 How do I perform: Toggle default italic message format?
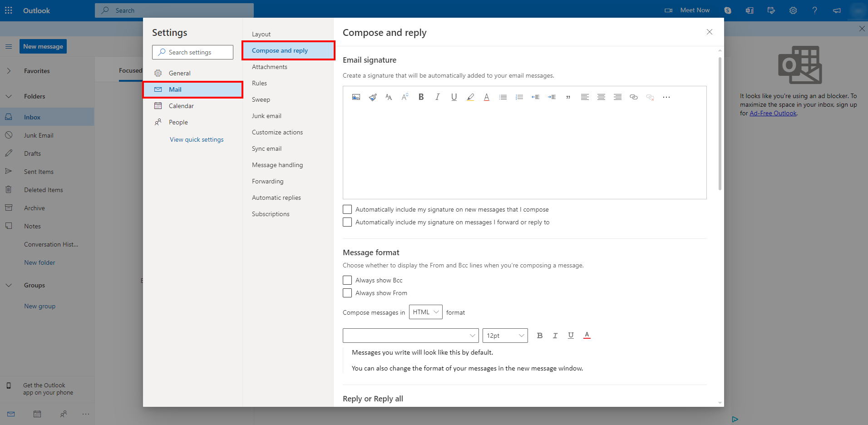point(555,336)
